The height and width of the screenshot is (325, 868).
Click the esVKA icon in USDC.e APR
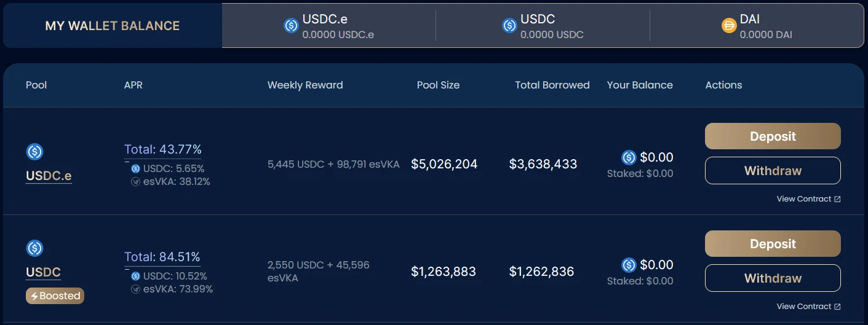(135, 182)
